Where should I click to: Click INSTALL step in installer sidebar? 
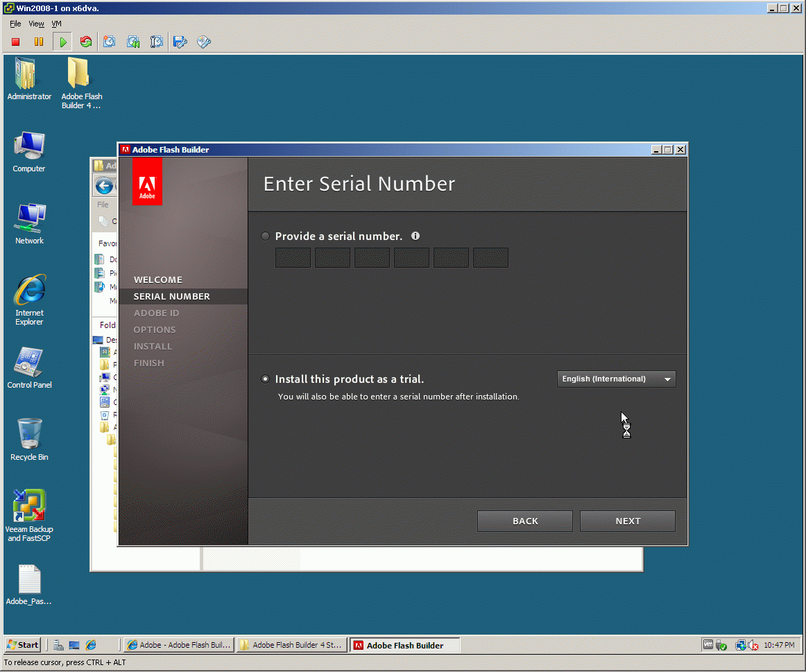153,347
